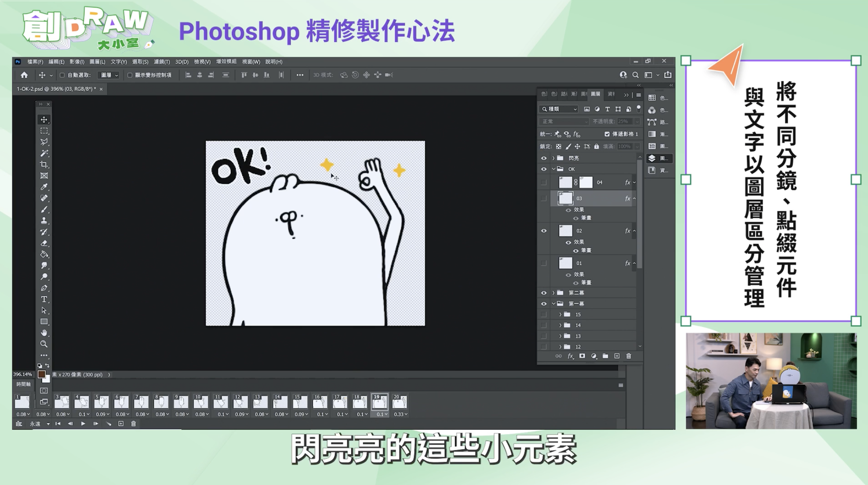Create new layer in Layers panel

617,356
